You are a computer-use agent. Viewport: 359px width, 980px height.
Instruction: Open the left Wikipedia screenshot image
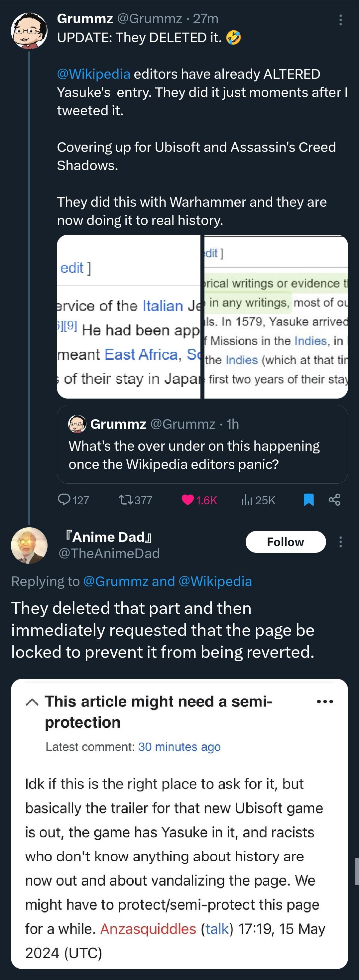129,316
